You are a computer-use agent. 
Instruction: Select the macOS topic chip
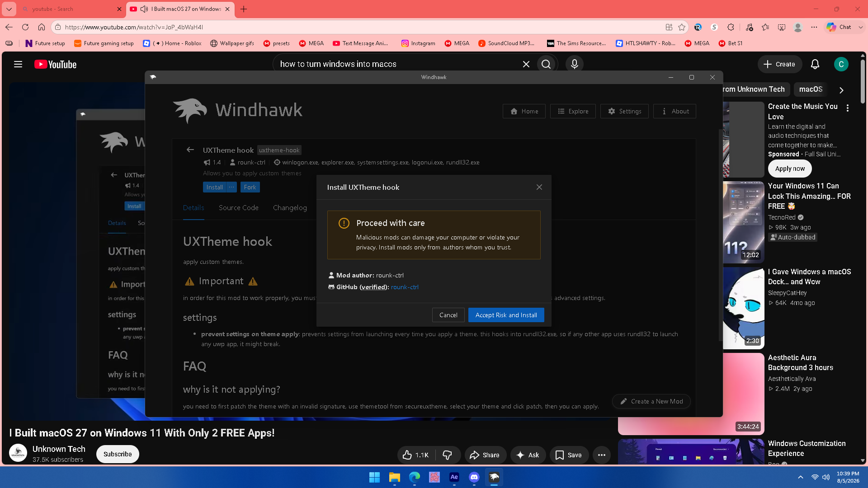pyautogui.click(x=811, y=89)
